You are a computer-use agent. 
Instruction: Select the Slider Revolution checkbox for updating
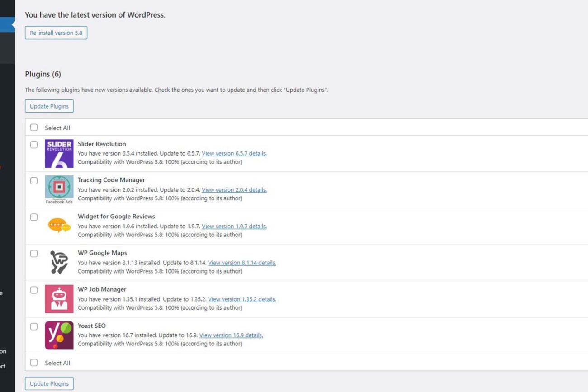click(x=34, y=145)
